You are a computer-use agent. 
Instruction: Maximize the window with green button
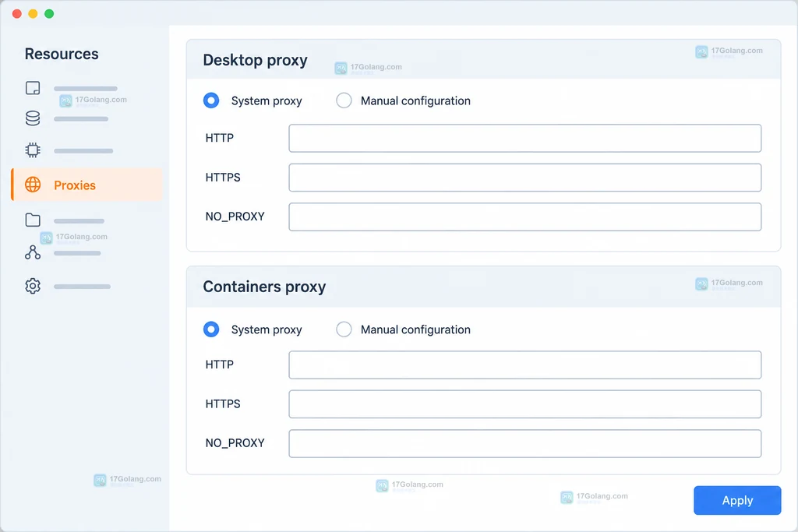49,14
